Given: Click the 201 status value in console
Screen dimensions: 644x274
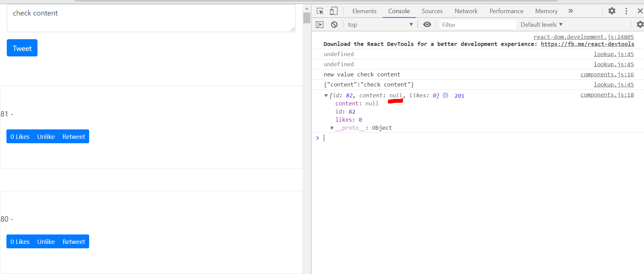Looking at the screenshot, I should coord(459,96).
